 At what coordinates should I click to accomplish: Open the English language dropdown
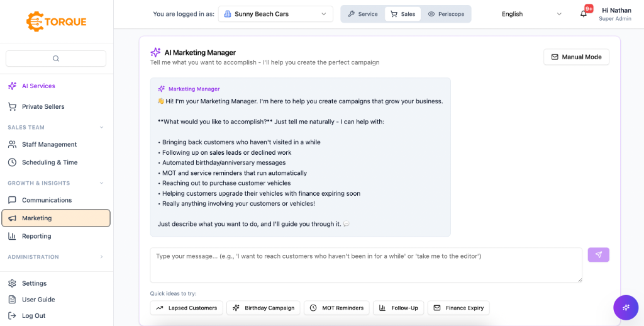pos(531,14)
